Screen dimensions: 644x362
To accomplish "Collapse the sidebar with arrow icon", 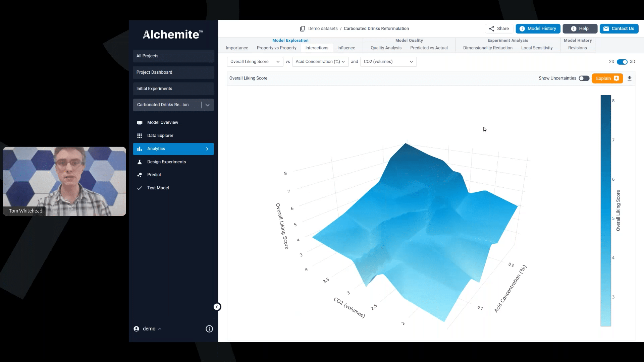I will (x=217, y=307).
